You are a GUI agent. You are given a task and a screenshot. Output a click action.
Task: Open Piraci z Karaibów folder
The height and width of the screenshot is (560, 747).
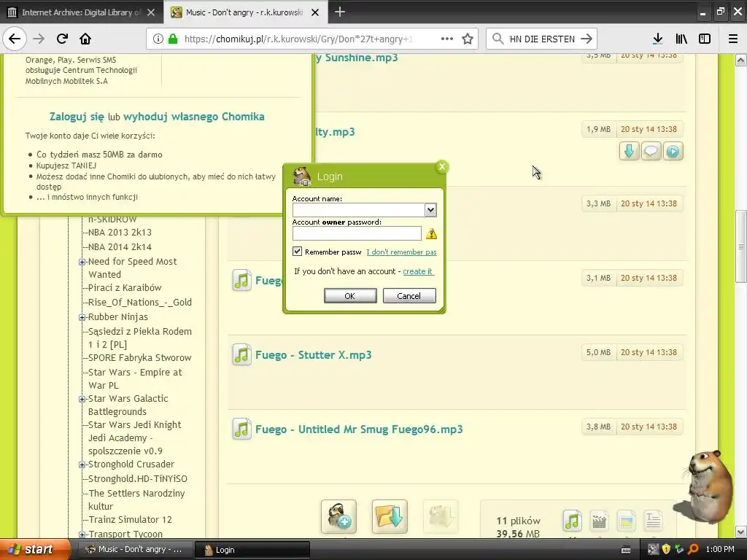125,287
